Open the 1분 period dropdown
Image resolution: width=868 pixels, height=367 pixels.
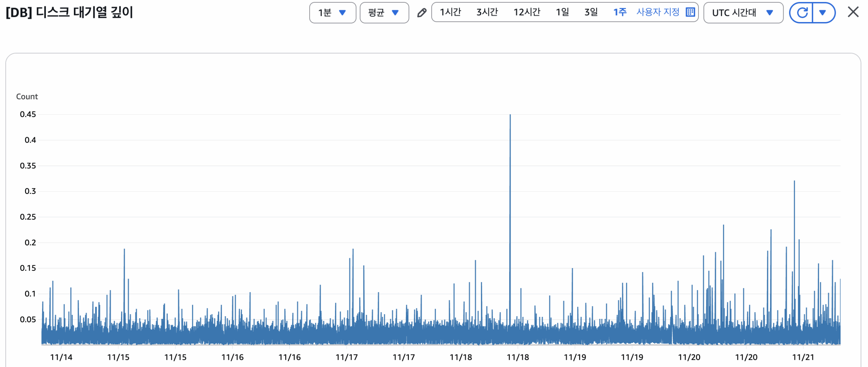332,13
